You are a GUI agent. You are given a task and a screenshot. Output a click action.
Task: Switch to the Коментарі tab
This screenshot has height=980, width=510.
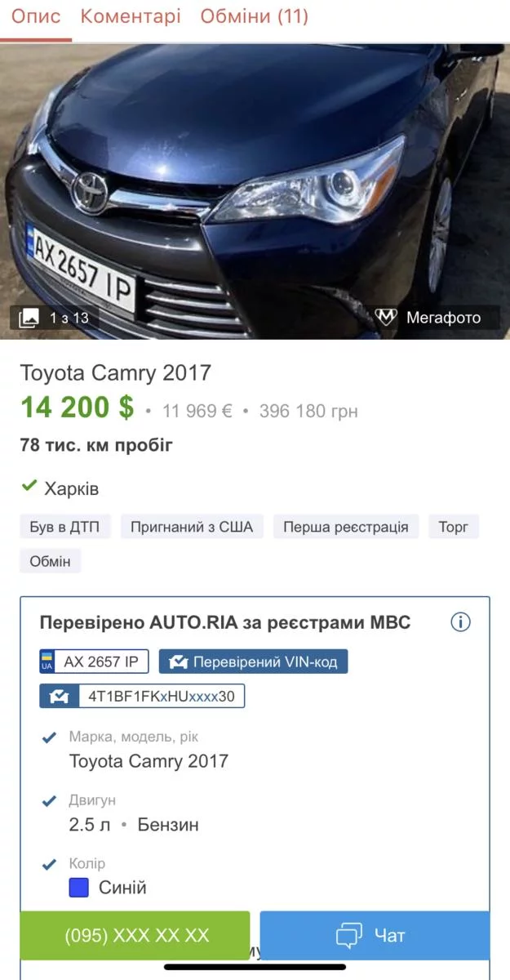(x=131, y=16)
